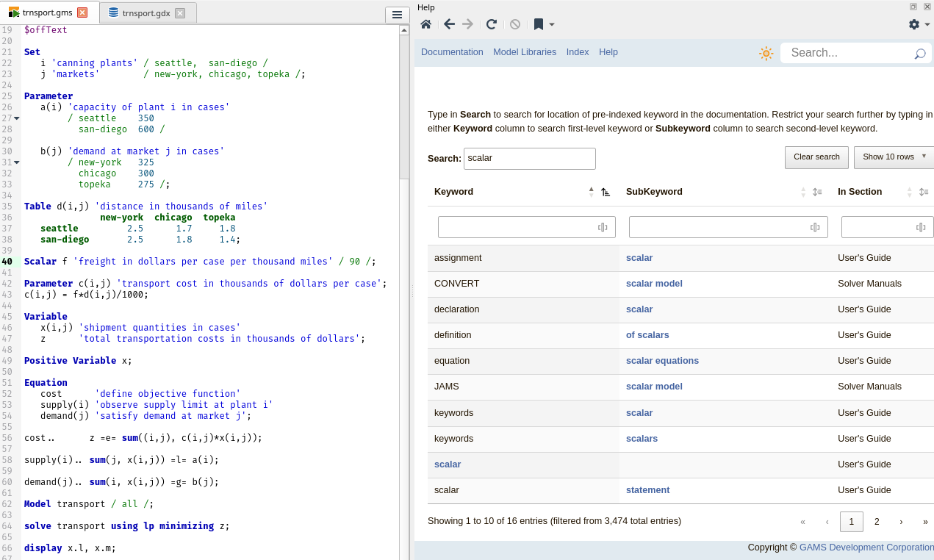Toggle the SubKeyword column sort icon

pos(816,192)
